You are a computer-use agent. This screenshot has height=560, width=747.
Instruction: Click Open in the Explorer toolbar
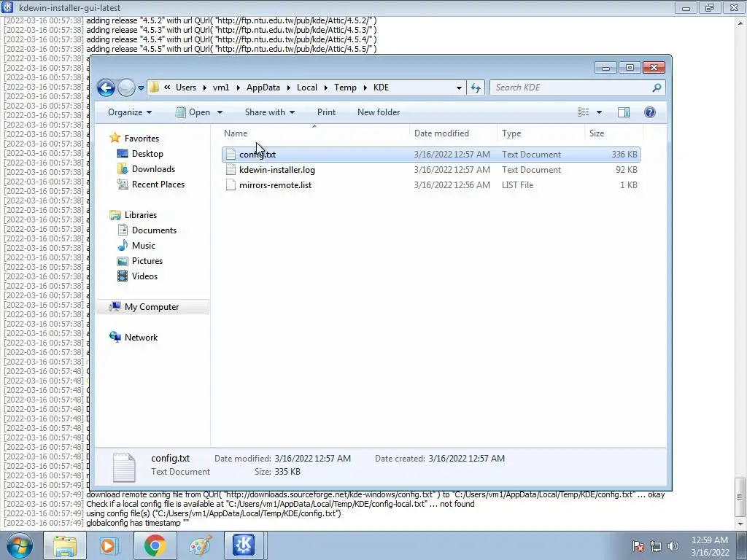[x=193, y=112]
